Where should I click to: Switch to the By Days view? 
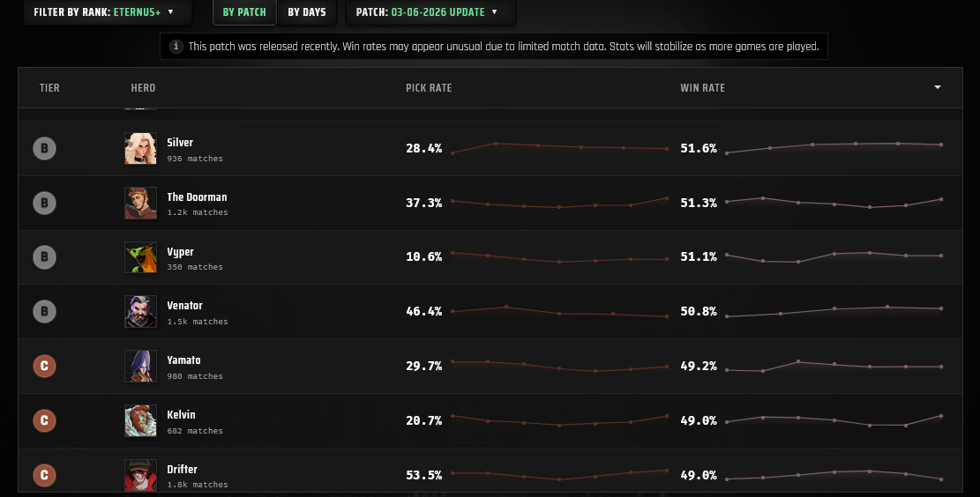point(306,11)
